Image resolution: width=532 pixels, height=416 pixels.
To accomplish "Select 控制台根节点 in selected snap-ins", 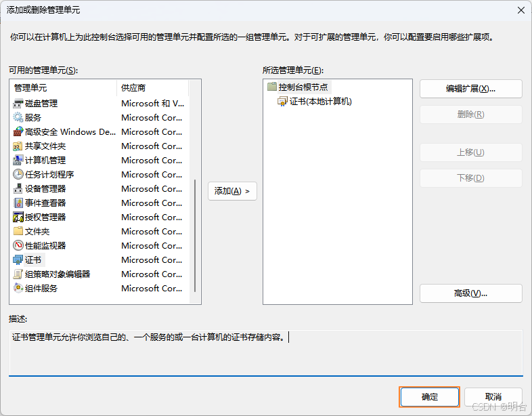I will tap(303, 87).
